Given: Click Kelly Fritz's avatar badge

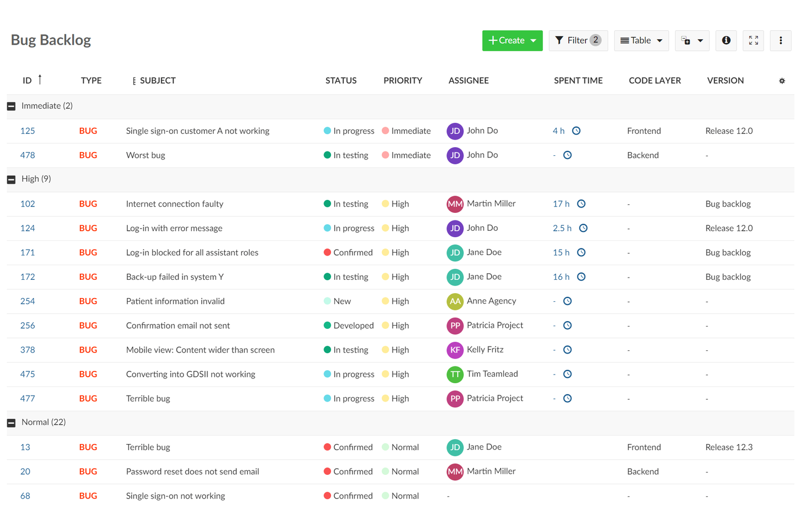Looking at the screenshot, I should pos(455,349).
